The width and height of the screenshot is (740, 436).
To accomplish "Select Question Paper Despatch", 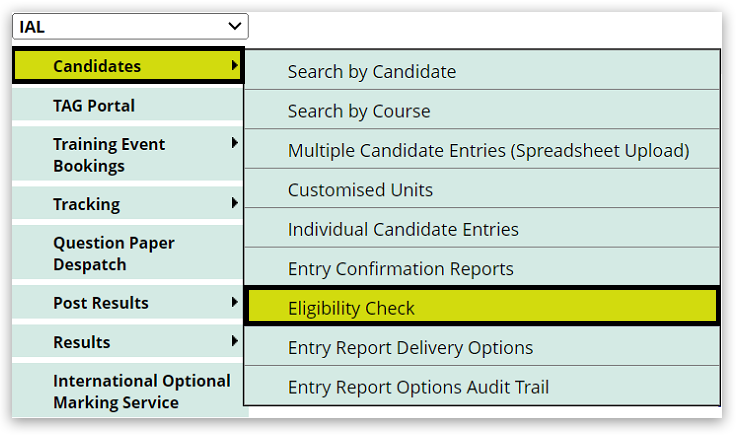I will point(113,254).
